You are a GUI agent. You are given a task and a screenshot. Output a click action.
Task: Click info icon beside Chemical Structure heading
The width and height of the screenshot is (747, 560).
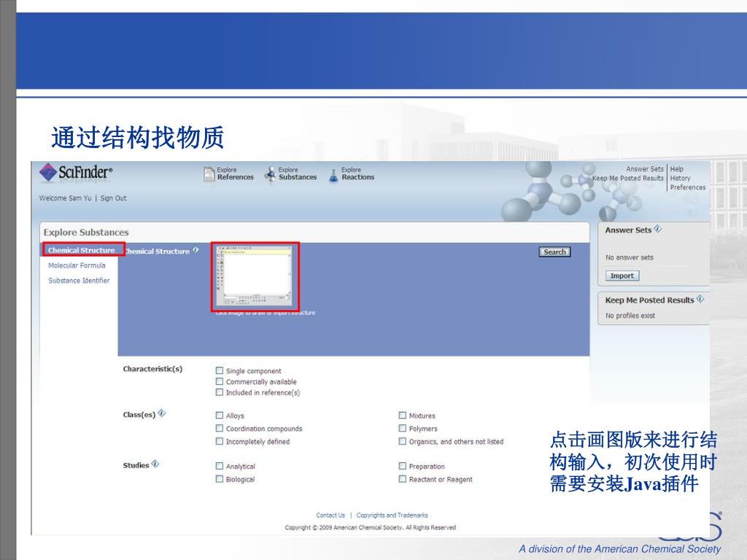196,250
